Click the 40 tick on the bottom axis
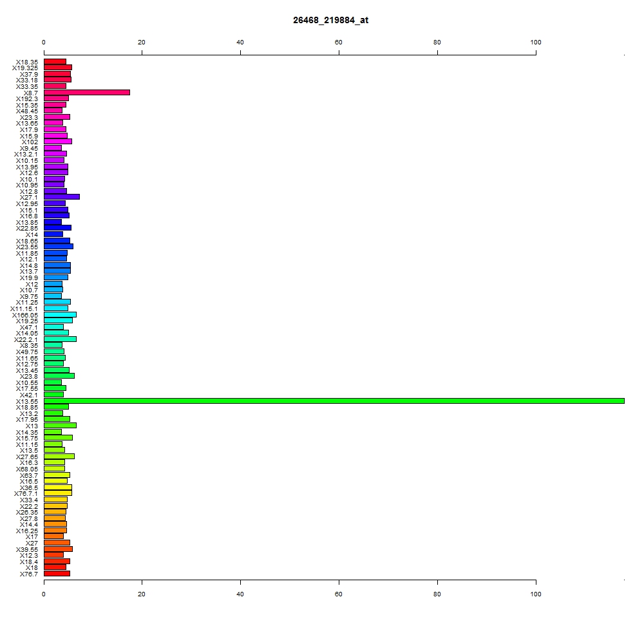The height and width of the screenshot is (644, 644). click(240, 594)
